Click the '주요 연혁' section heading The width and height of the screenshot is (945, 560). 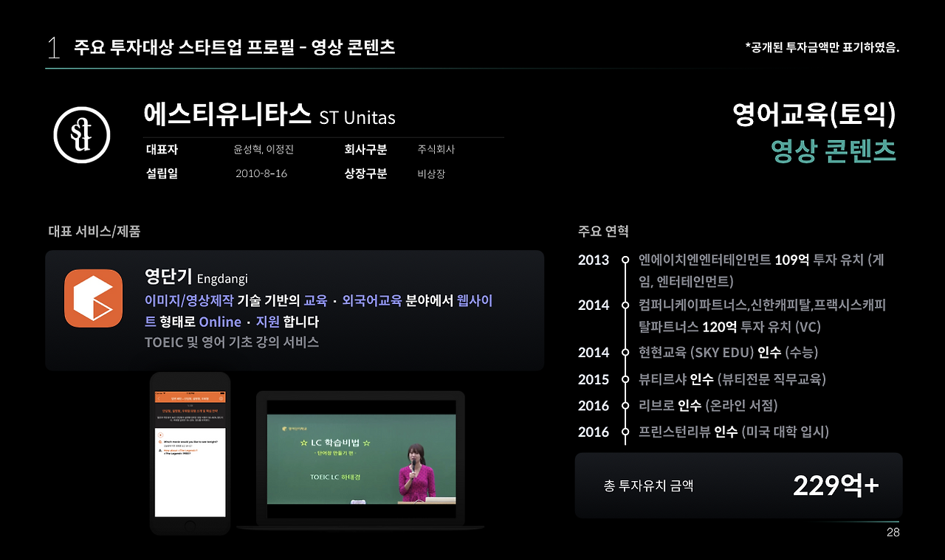click(x=603, y=231)
